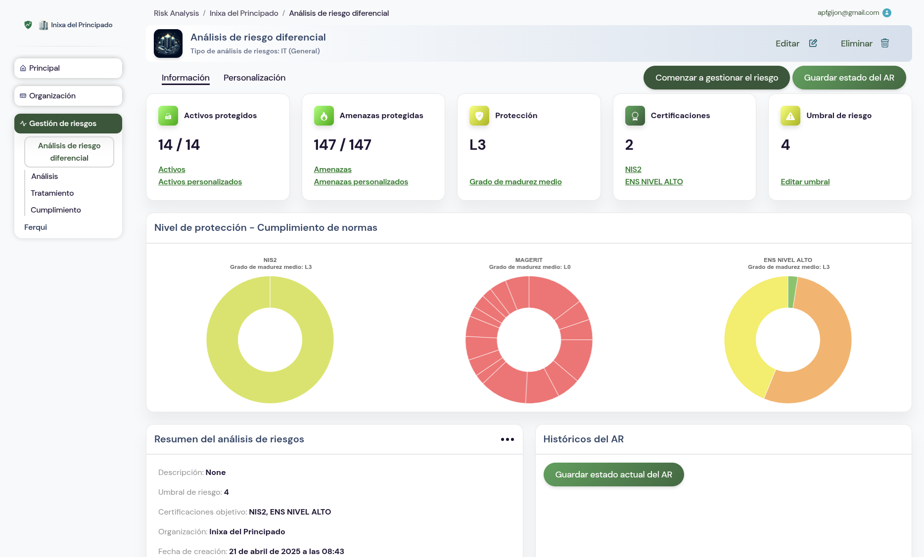
Task: Click the Certificaciones badge icon
Action: [x=635, y=116]
